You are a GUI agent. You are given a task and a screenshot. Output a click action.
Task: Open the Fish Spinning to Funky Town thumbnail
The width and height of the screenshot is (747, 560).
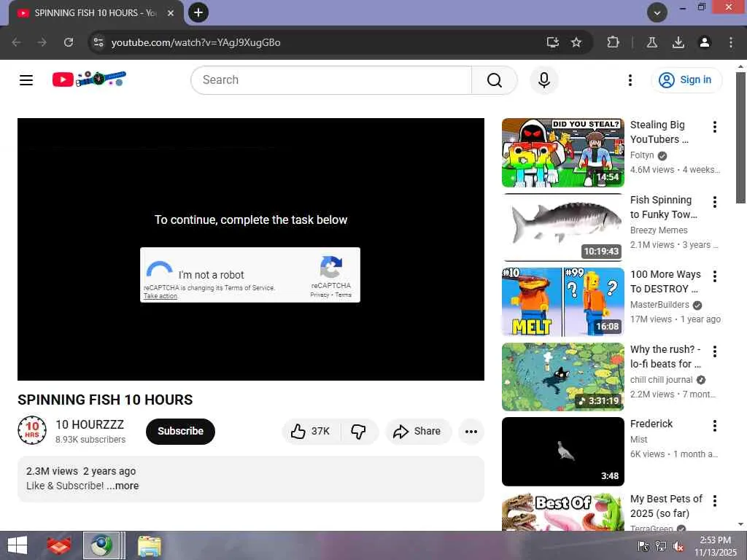562,227
